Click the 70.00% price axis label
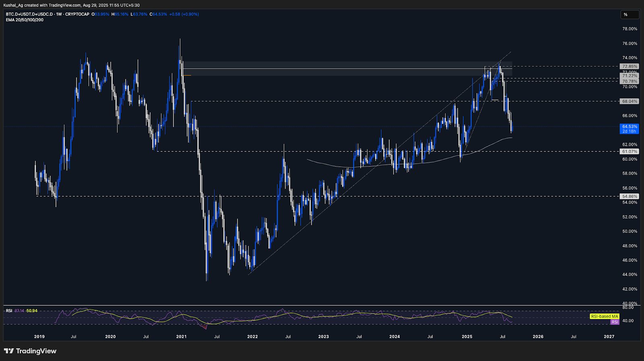The height and width of the screenshot is (361, 644). pos(630,87)
